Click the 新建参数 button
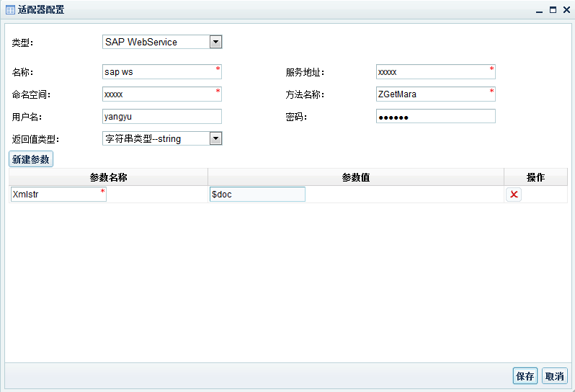Screen dimensions: 575x392 [31, 159]
